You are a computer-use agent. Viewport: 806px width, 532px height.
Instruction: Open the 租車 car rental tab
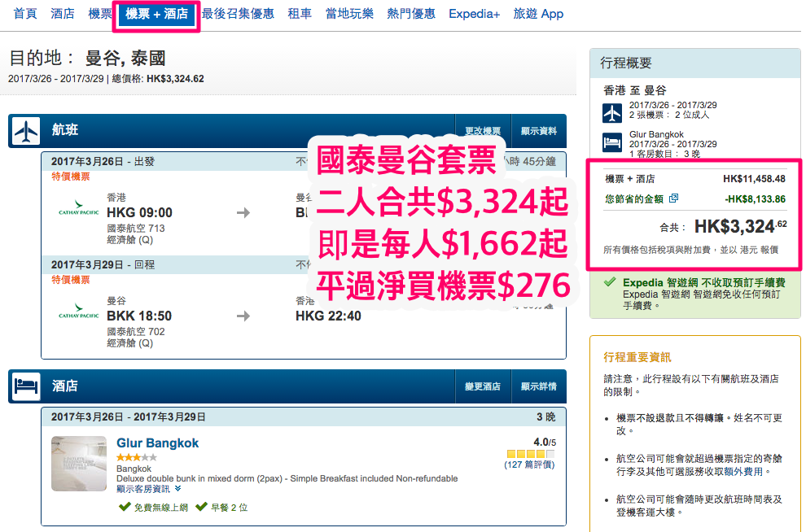click(x=300, y=14)
